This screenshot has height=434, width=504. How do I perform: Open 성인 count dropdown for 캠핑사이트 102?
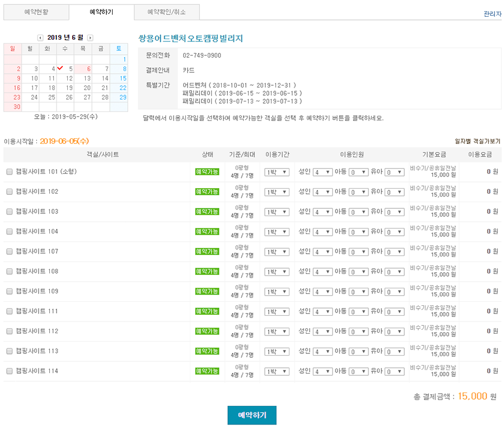pyautogui.click(x=323, y=192)
